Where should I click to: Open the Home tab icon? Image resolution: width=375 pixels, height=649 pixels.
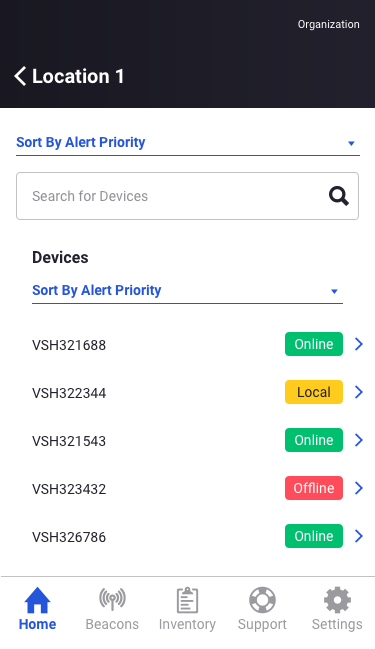(x=37, y=600)
